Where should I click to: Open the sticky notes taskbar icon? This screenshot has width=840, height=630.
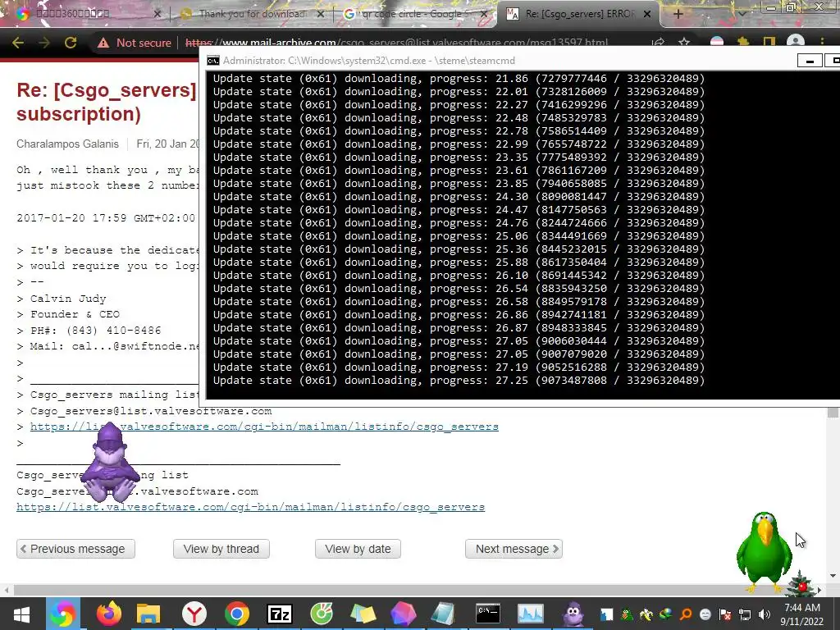tap(363, 614)
